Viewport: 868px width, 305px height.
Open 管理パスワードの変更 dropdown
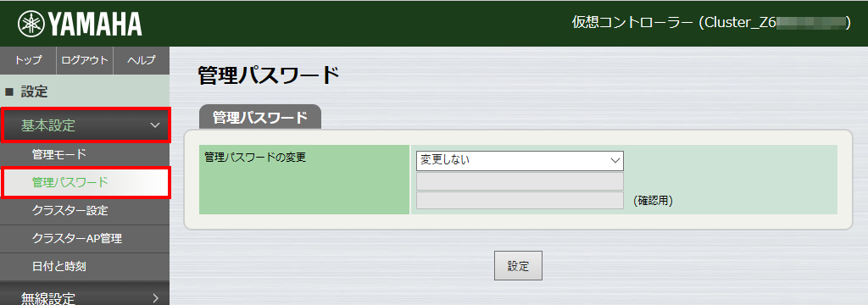coord(520,160)
